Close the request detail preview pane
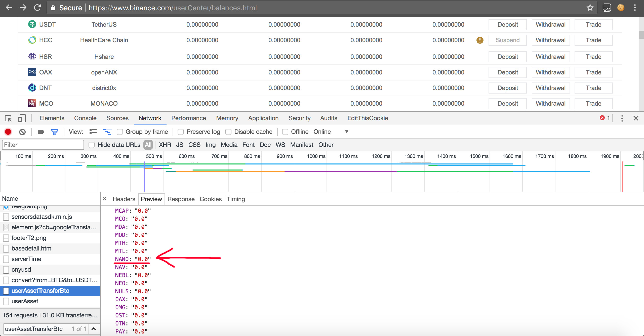Screen dimensions: 644x336 105,199
